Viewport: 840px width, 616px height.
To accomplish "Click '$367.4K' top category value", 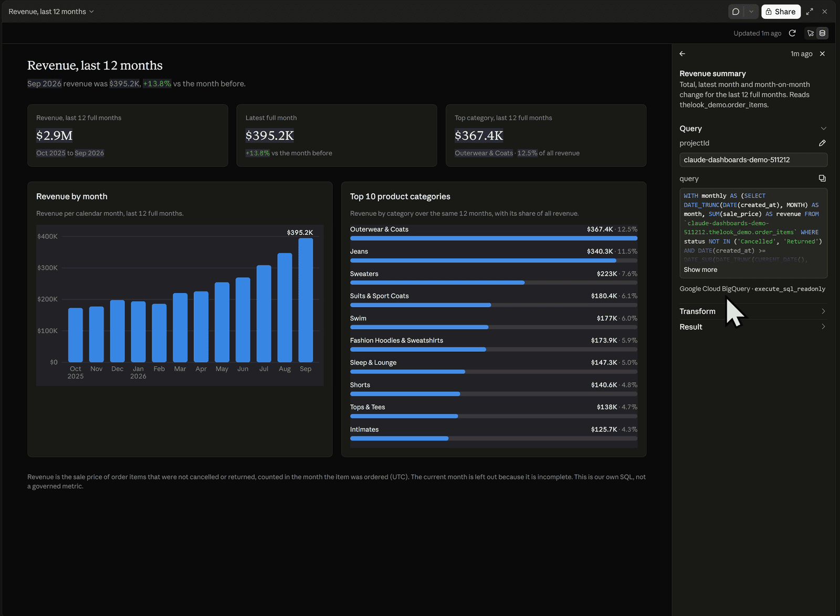I will 479,135.
